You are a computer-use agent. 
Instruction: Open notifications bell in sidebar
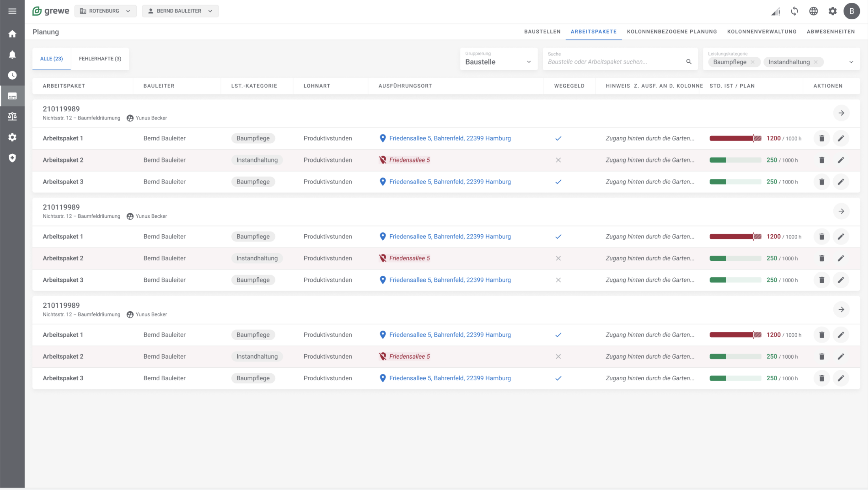(x=12, y=54)
